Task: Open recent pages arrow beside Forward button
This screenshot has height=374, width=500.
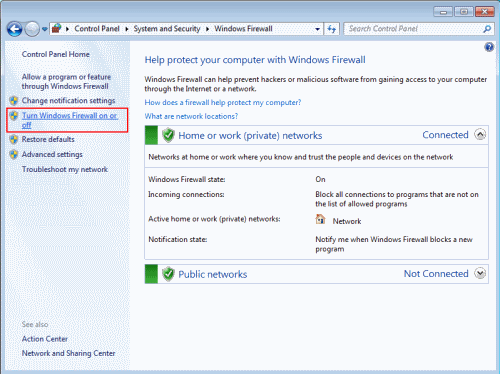Action: 45,29
